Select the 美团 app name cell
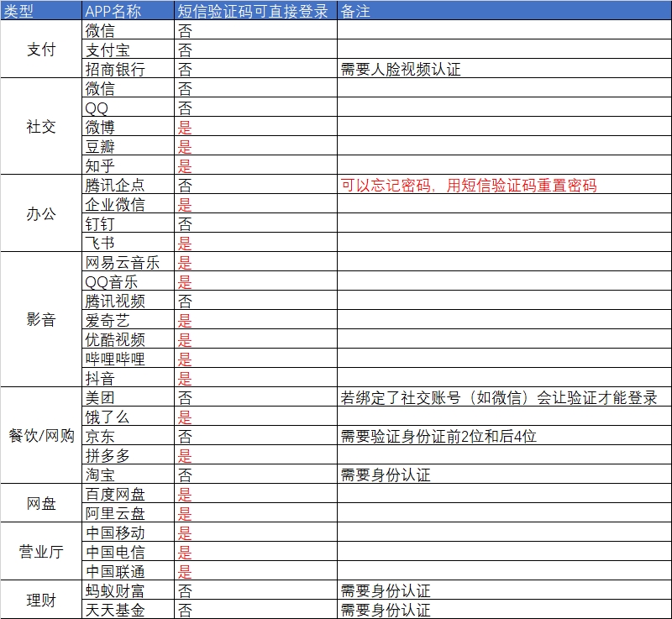The width and height of the screenshot is (672, 619). tap(129, 396)
